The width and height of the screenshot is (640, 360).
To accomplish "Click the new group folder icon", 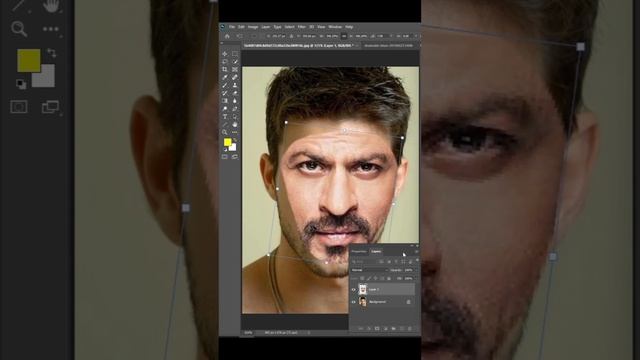I will [393, 328].
